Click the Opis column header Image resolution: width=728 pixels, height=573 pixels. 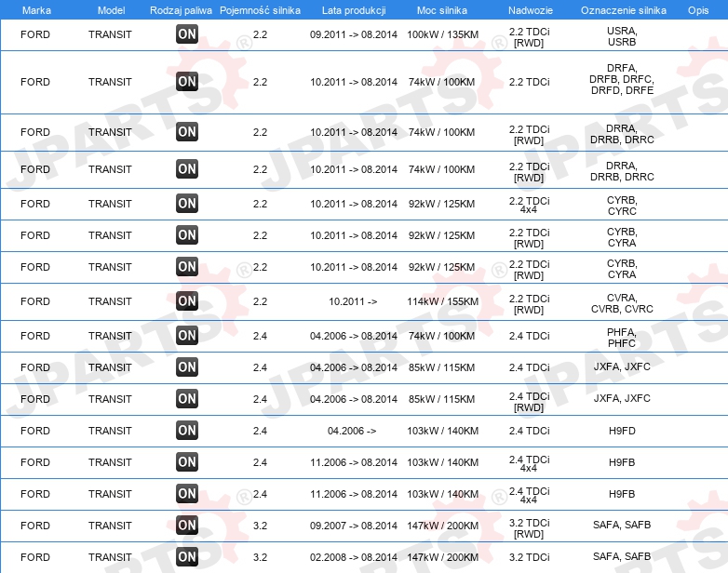[698, 10]
